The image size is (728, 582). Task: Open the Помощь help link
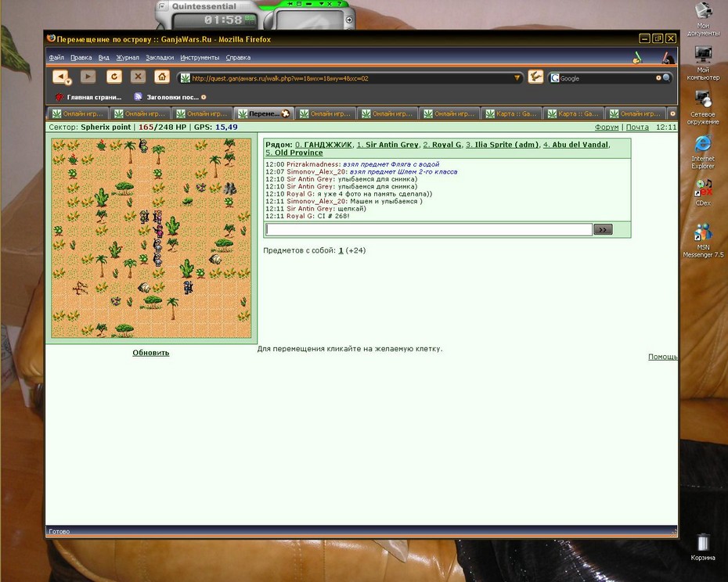point(662,357)
